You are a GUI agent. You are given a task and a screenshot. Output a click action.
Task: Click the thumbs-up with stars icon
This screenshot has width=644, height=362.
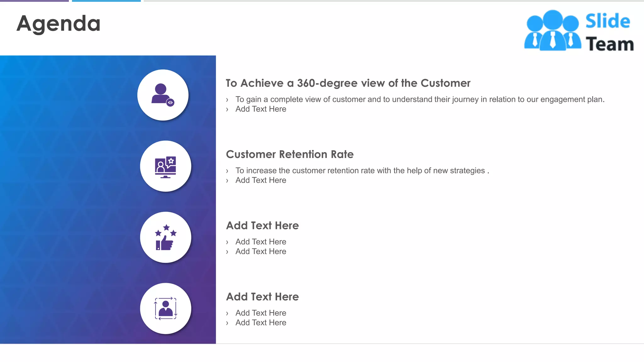[165, 238]
